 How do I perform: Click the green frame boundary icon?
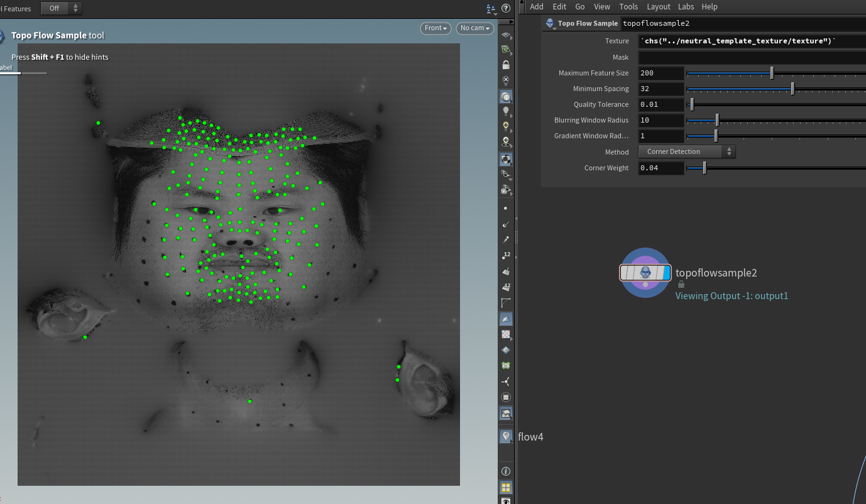(506, 365)
